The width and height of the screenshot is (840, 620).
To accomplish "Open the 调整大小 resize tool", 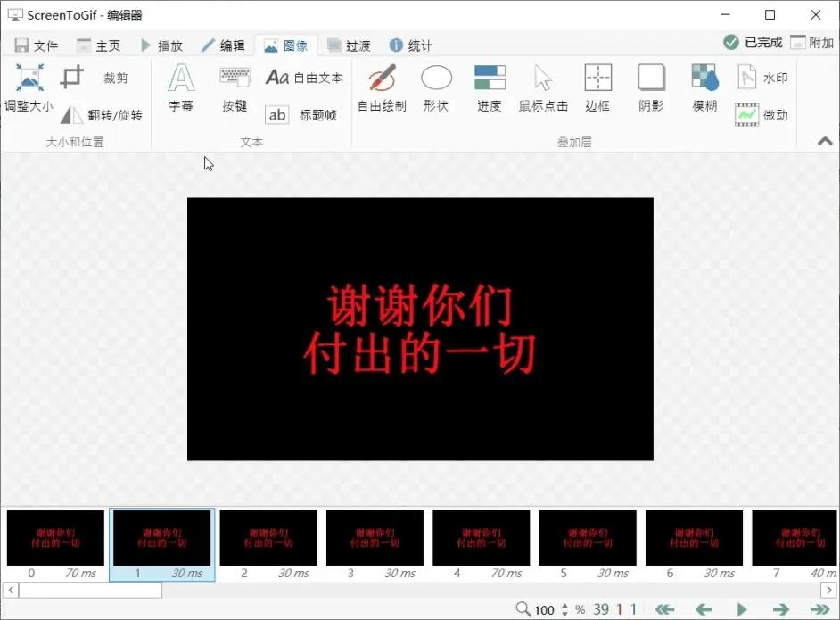I will pos(29,88).
